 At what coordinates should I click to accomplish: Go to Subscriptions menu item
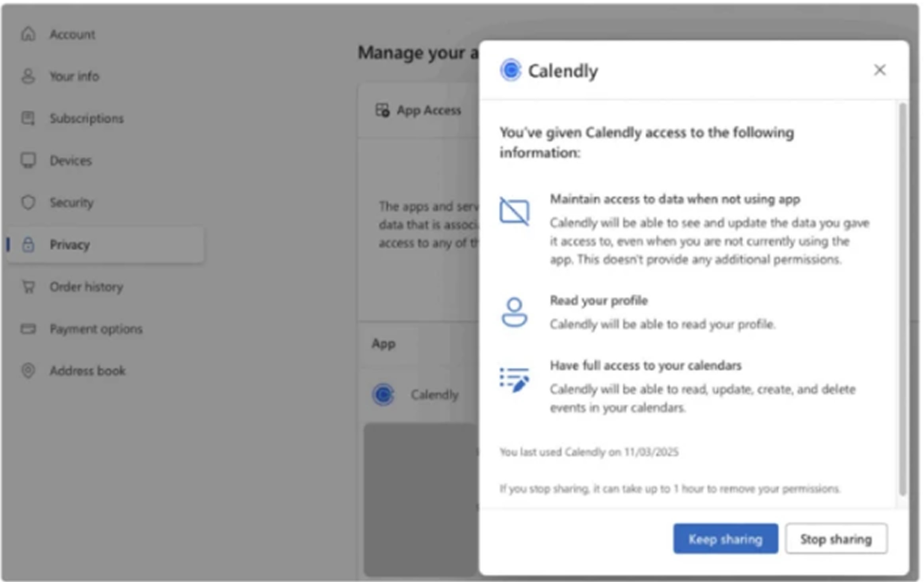point(87,118)
